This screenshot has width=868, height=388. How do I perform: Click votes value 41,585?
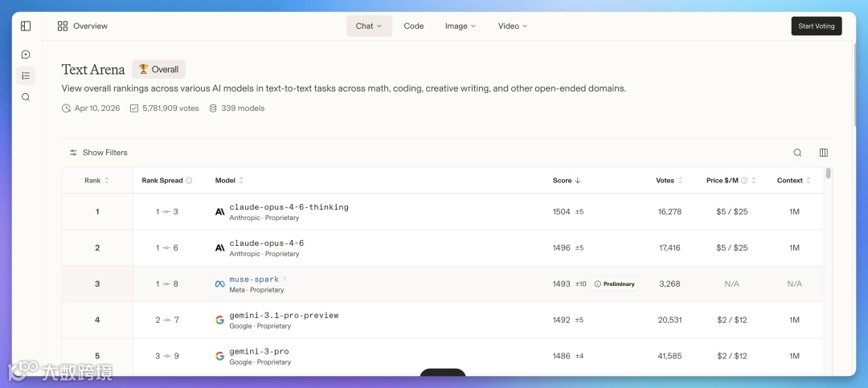pos(669,356)
